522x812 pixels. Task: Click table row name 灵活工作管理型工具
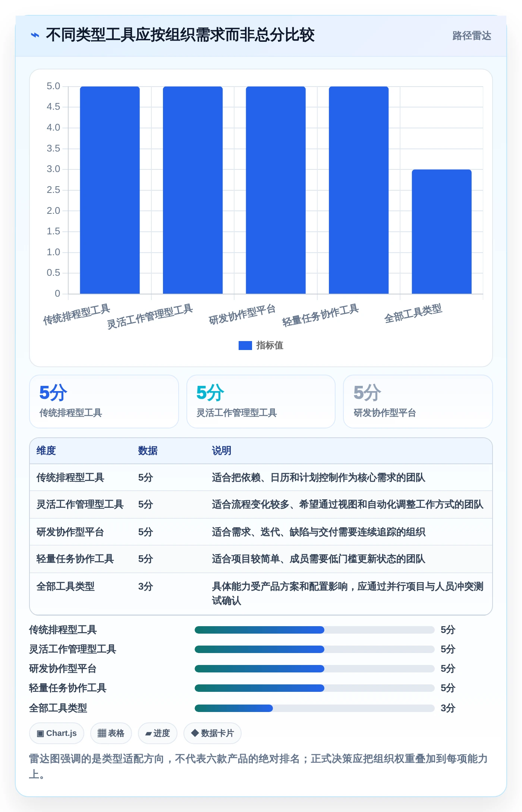pos(80,505)
